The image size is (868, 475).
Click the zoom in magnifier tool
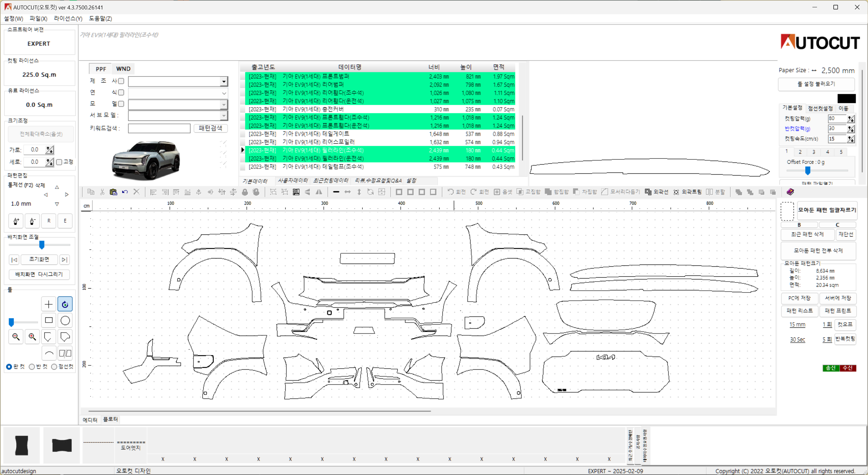coord(32,337)
